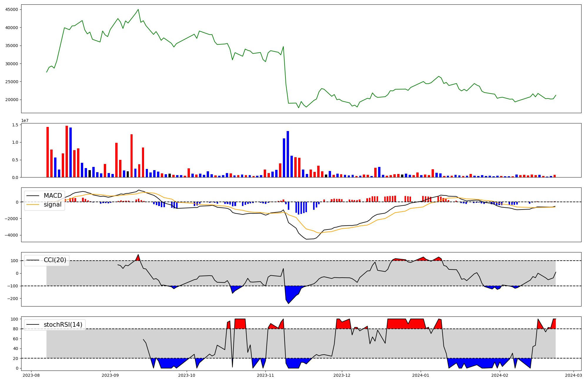This screenshot has width=588, height=382.
Task: Select the 2024-01 date label on x-axis
Action: tap(420, 375)
